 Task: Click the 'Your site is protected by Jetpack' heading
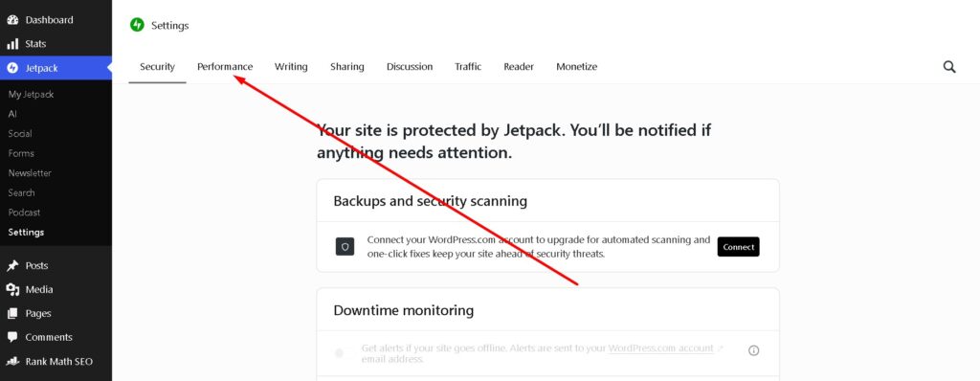[514, 142]
